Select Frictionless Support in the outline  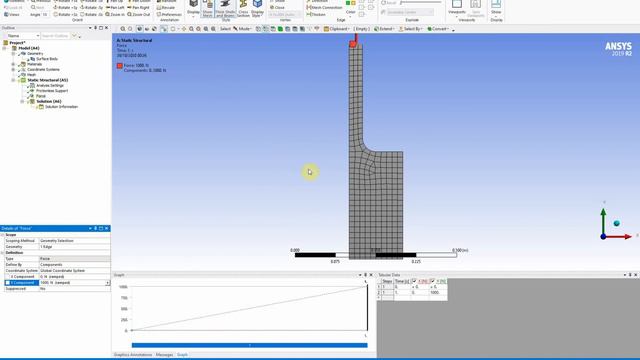[52, 91]
